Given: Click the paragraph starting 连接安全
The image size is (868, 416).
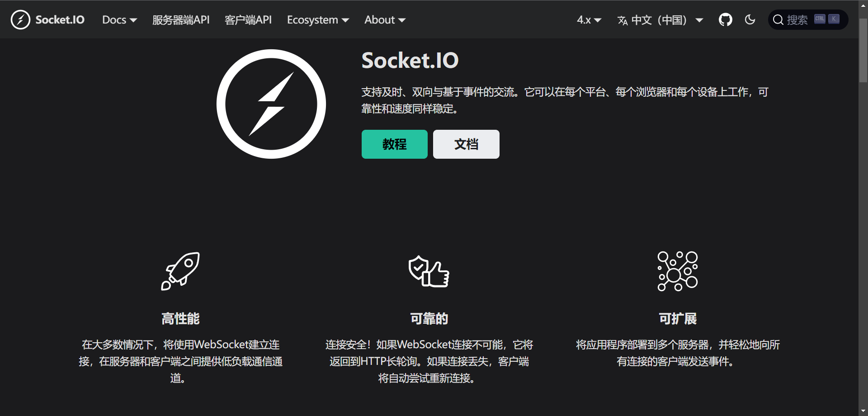Looking at the screenshot, I should click(429, 361).
